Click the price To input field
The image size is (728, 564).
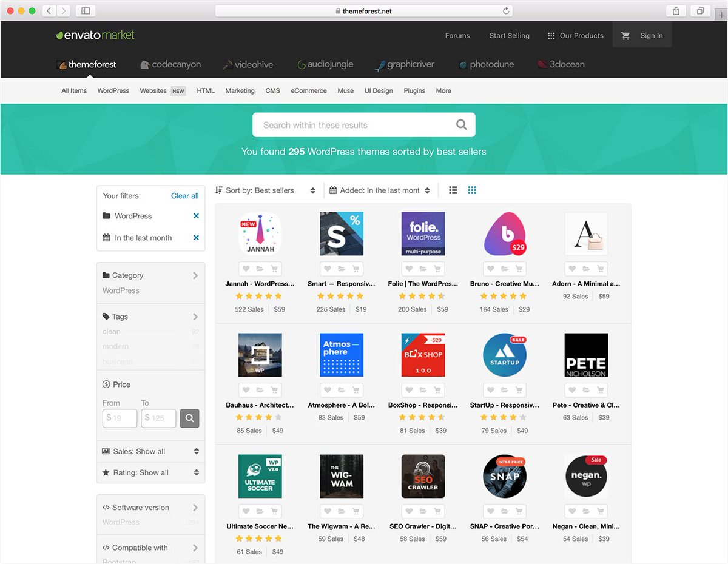[158, 418]
